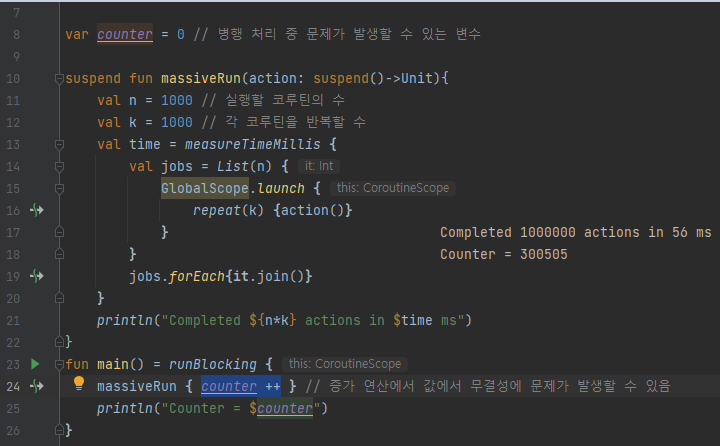The height and width of the screenshot is (446, 720).
Task: Click the main function name on line 23
Action: (x=113, y=364)
